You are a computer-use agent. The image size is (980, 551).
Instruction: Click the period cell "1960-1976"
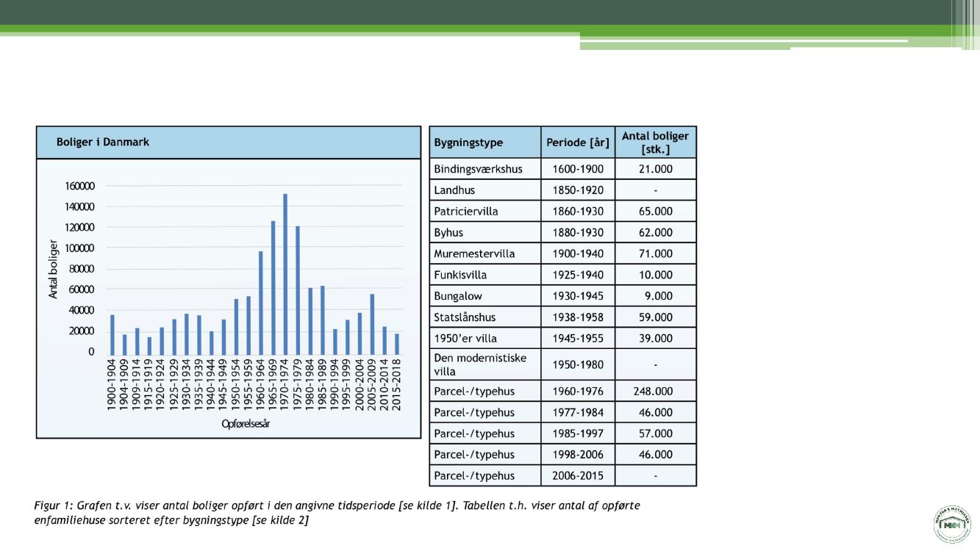point(578,392)
